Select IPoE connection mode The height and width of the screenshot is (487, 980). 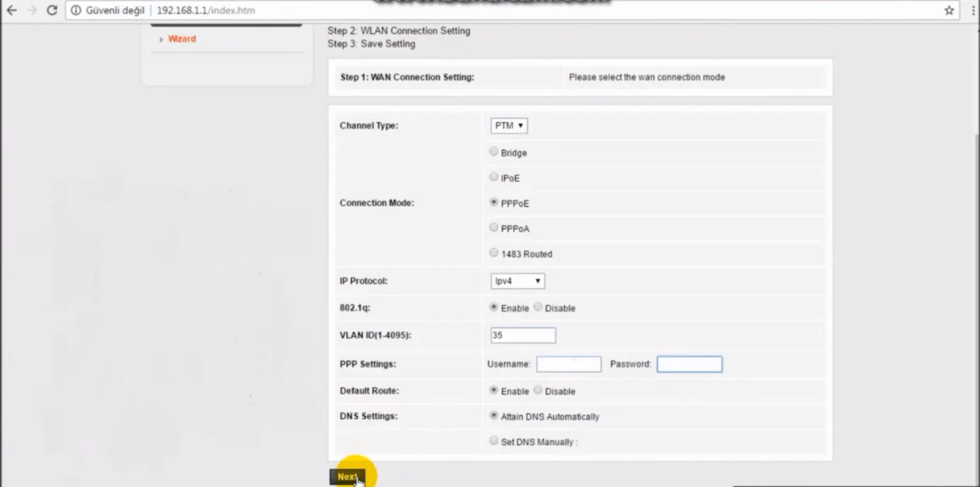click(x=494, y=177)
